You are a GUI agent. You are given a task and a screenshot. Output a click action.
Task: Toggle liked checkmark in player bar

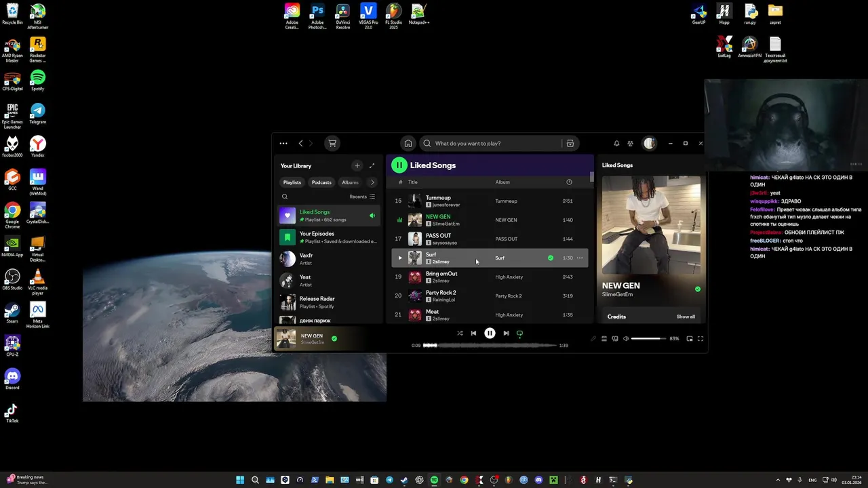pyautogui.click(x=334, y=338)
